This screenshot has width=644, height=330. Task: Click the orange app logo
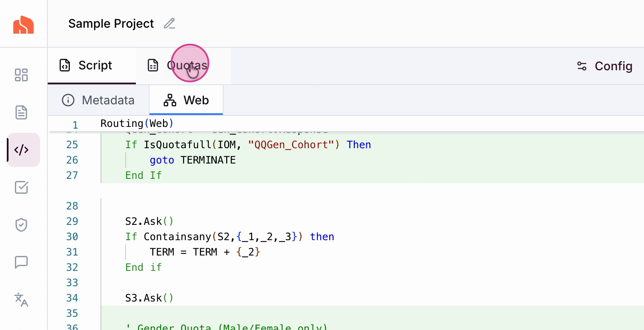pos(23,25)
